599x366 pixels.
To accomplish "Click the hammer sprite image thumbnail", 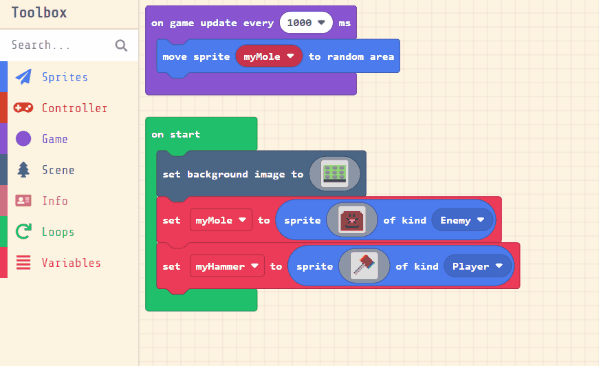I will (364, 266).
